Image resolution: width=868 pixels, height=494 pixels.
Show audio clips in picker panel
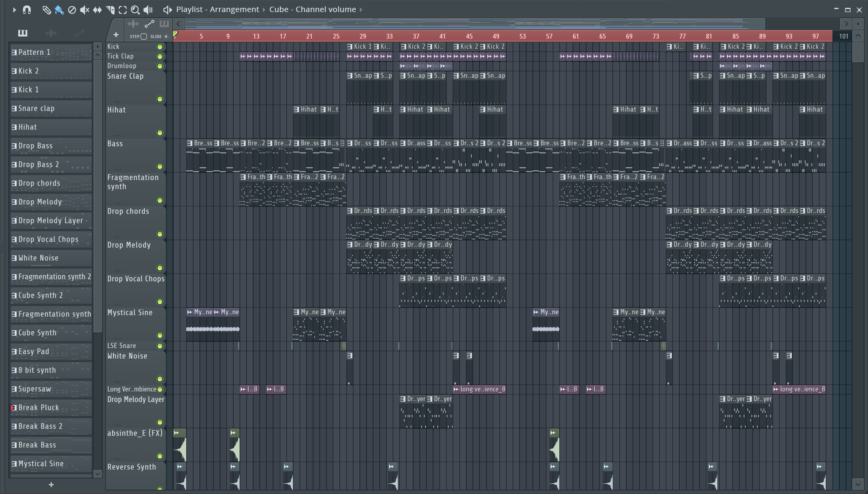[51, 33]
